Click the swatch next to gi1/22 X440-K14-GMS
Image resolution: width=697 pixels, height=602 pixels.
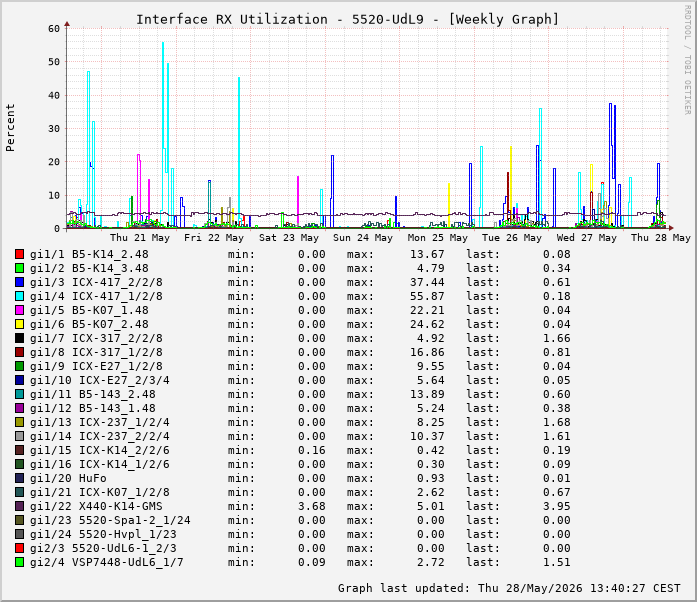(x=19, y=506)
